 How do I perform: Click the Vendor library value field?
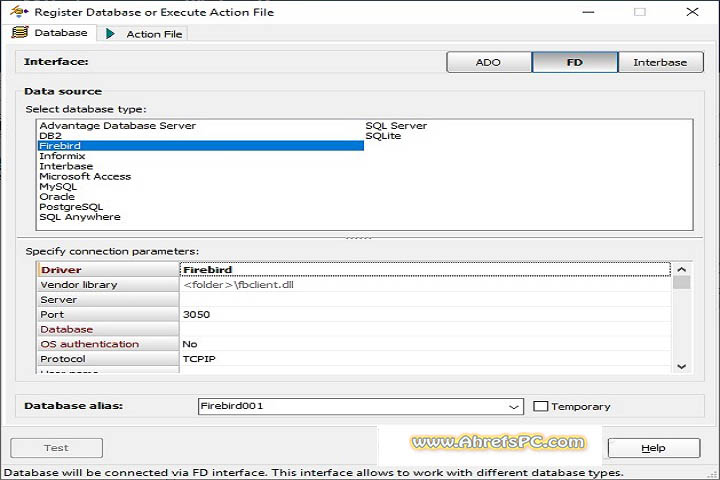click(425, 284)
